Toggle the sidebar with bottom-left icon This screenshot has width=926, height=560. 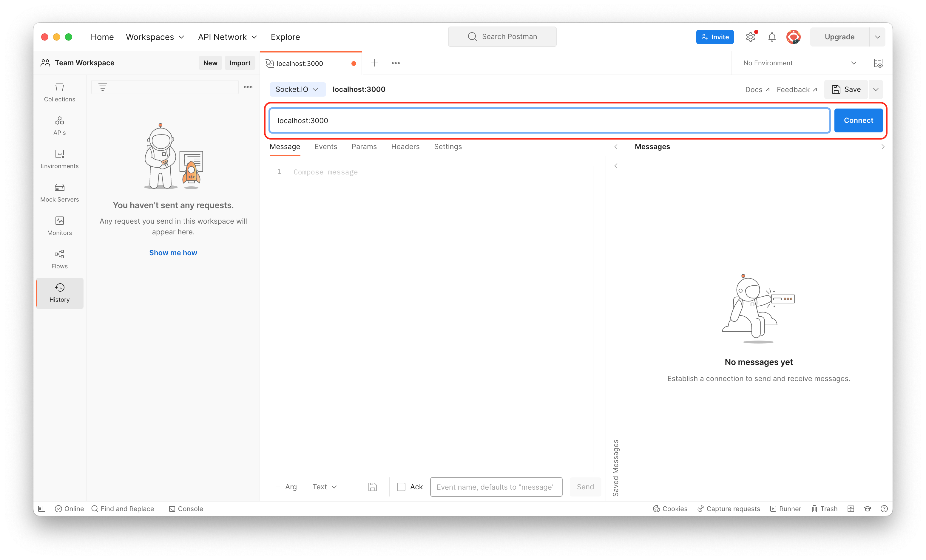pyautogui.click(x=42, y=508)
